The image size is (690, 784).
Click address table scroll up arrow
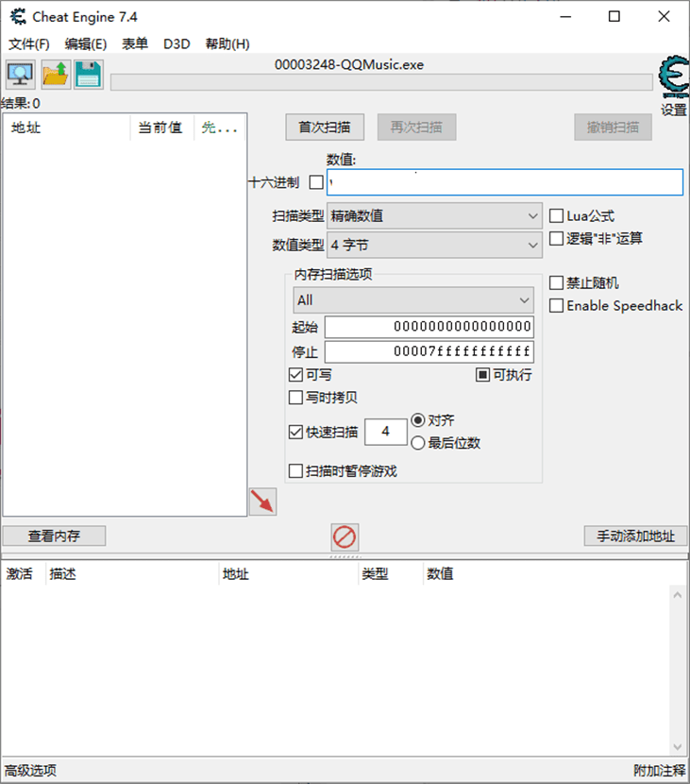click(678, 595)
